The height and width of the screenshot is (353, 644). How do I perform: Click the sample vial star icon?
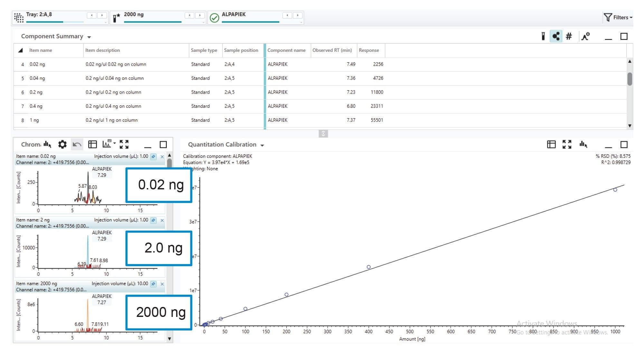pyautogui.click(x=117, y=18)
